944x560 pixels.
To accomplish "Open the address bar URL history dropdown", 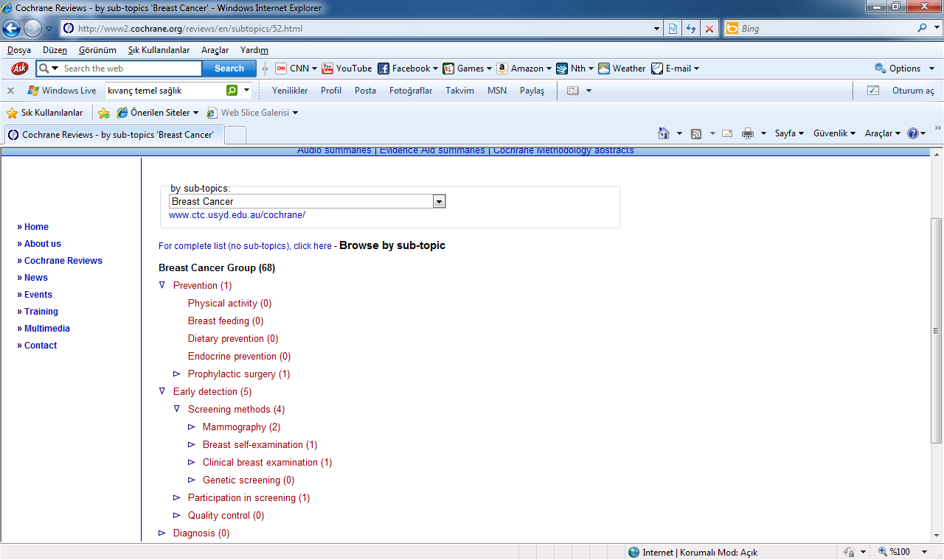I will (657, 29).
